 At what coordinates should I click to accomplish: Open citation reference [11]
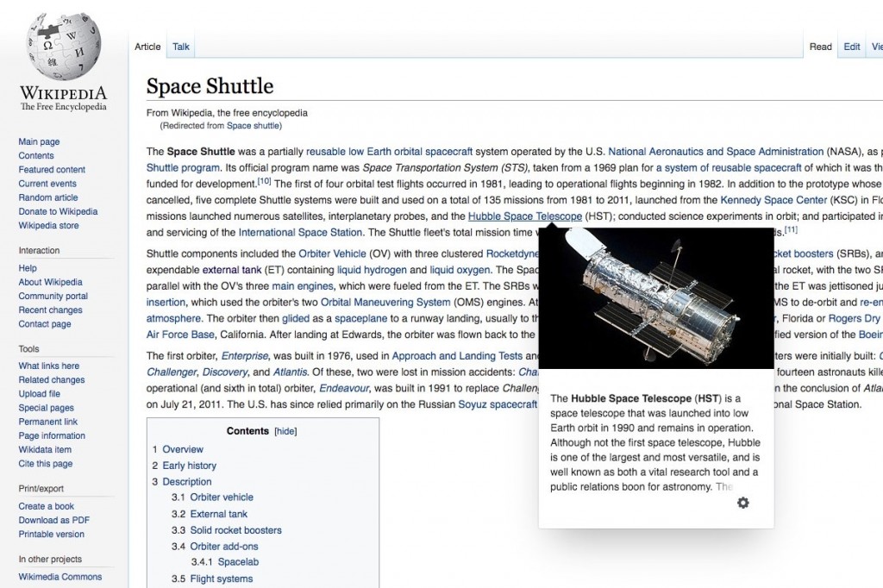pos(791,230)
